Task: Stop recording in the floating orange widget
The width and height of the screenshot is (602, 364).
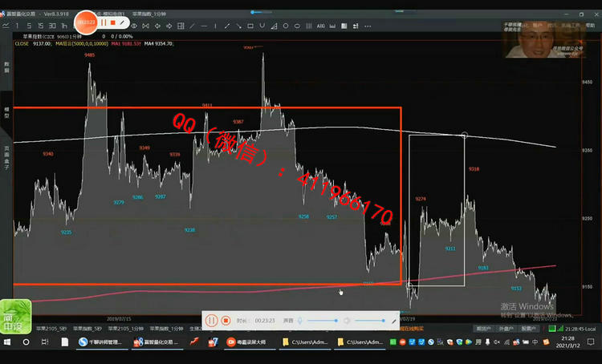Action: [x=113, y=22]
